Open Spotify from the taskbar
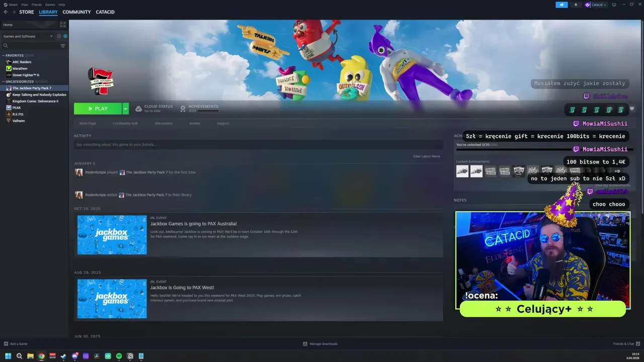644x362 pixels. click(119, 356)
